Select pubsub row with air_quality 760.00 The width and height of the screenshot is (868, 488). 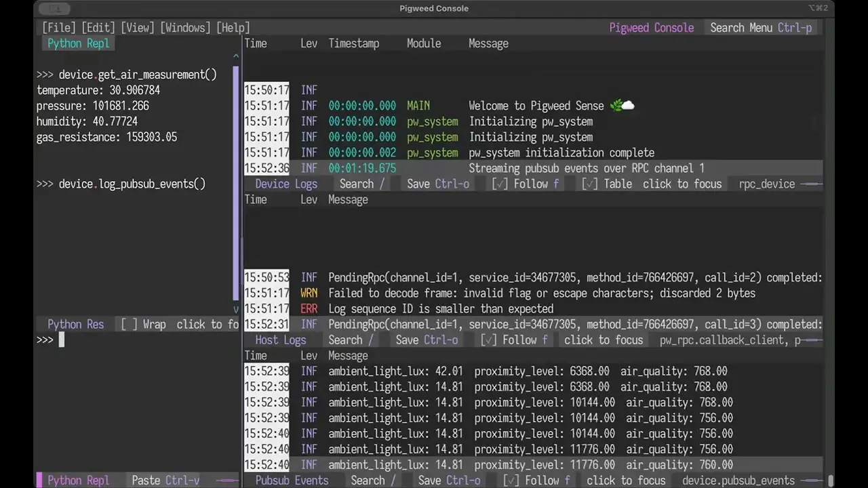coord(533,465)
